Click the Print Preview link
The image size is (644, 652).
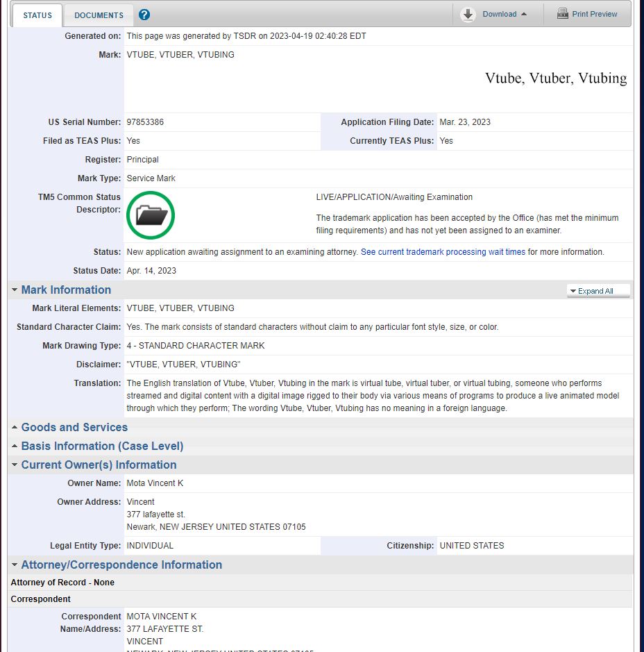click(x=594, y=14)
